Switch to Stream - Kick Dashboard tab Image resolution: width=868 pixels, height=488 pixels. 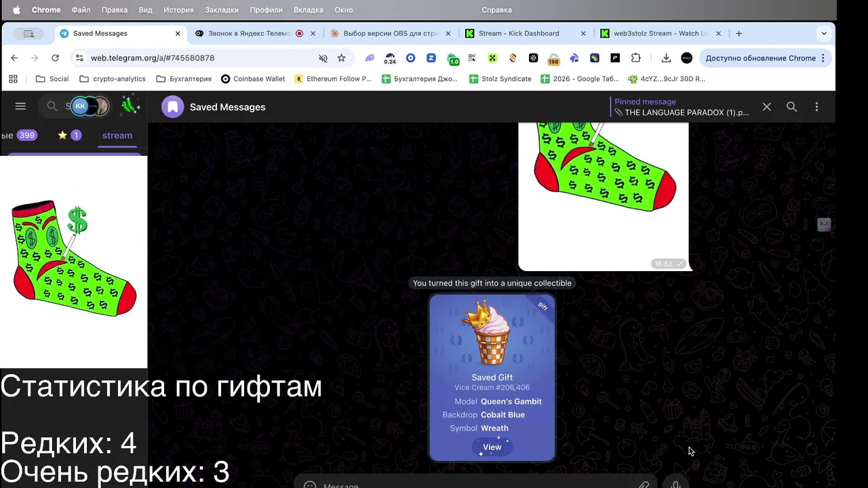click(x=519, y=33)
